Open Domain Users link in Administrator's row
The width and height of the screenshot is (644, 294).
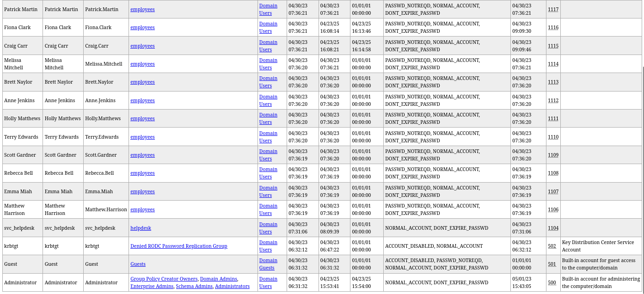268,282
